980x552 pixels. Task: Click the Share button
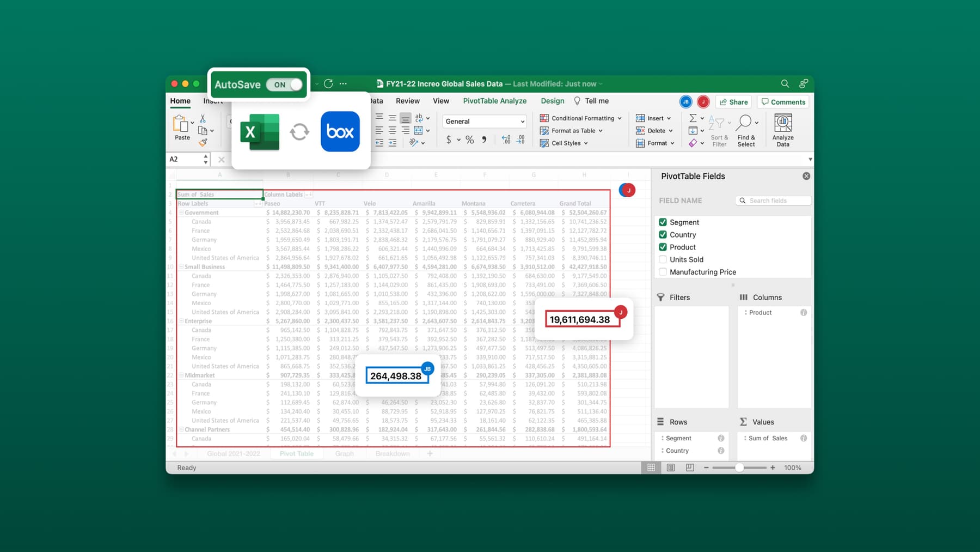tap(733, 102)
